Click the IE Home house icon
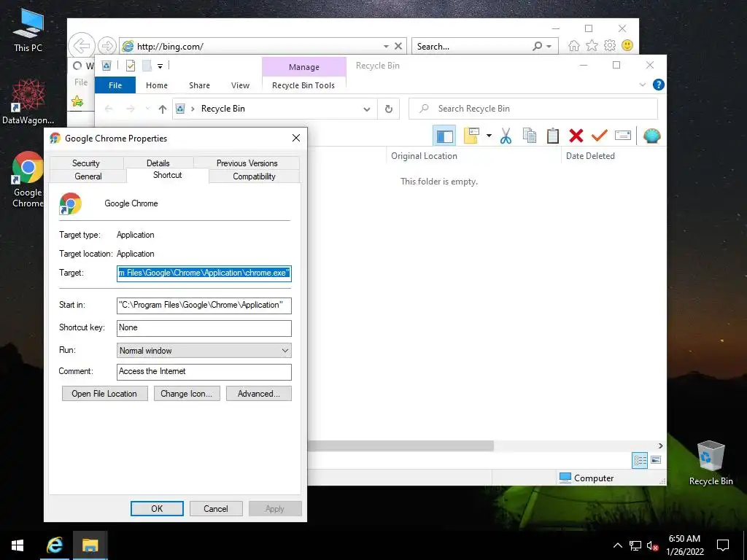Screen dimensions: 747x560 [x=574, y=46]
